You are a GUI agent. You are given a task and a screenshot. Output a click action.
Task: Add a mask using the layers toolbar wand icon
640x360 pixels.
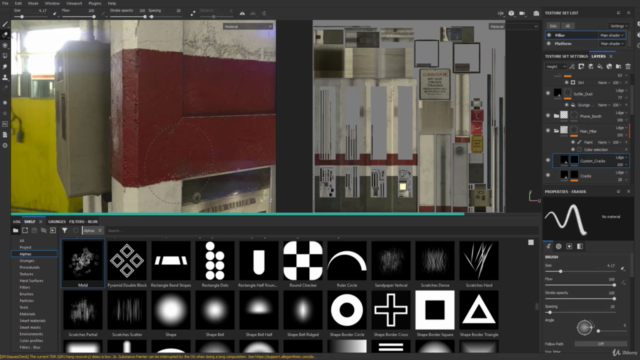tap(572, 67)
